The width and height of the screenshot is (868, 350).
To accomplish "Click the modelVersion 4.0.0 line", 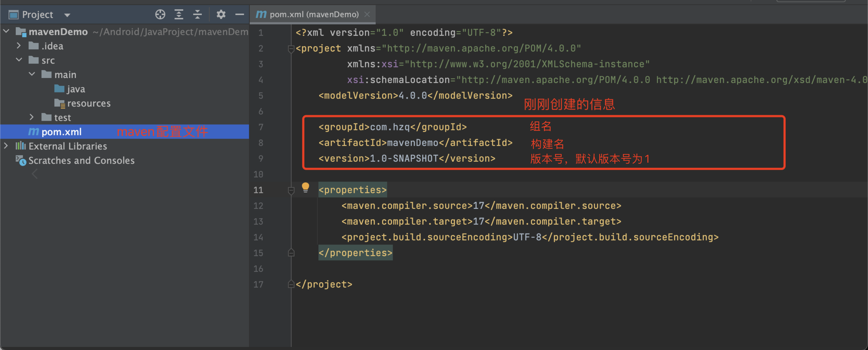I will tap(416, 95).
